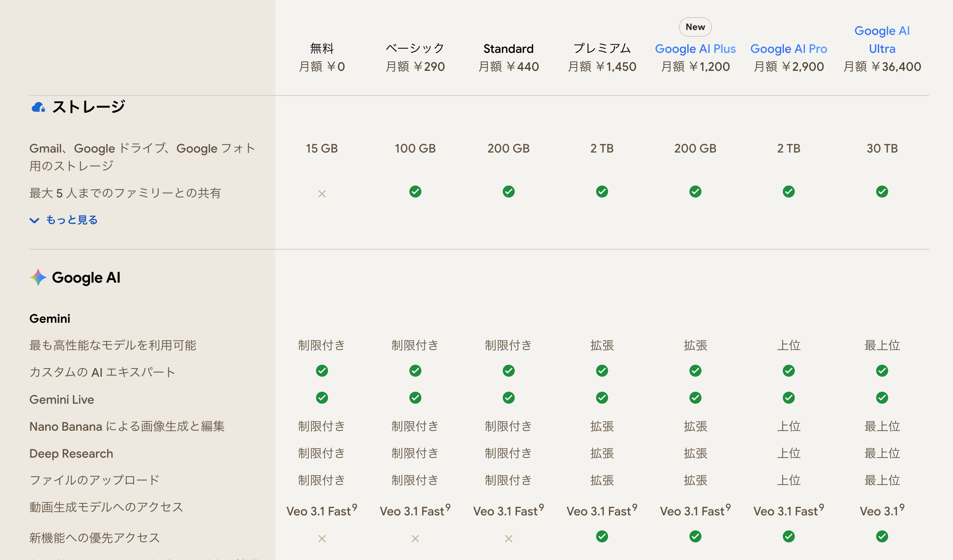953x560 pixels.
Task: Click the family sharing X mark under 無料
Action: click(x=322, y=193)
